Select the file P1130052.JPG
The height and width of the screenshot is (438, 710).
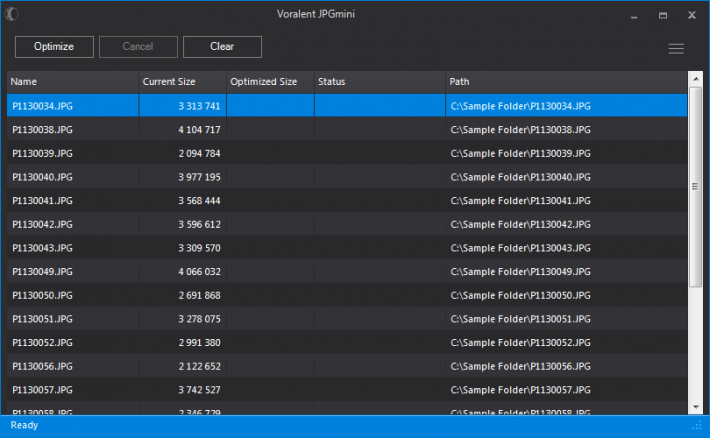tap(42, 342)
